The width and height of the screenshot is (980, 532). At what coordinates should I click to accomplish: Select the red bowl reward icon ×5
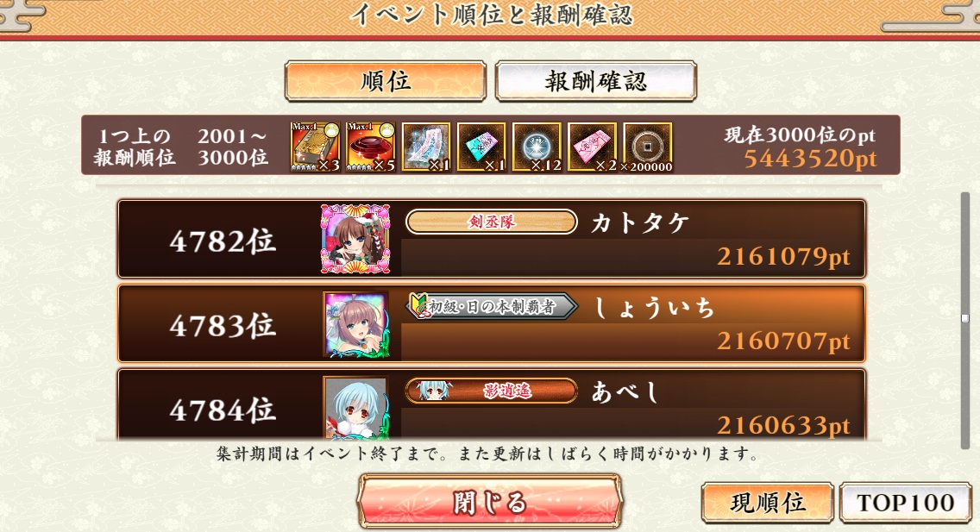click(x=371, y=147)
